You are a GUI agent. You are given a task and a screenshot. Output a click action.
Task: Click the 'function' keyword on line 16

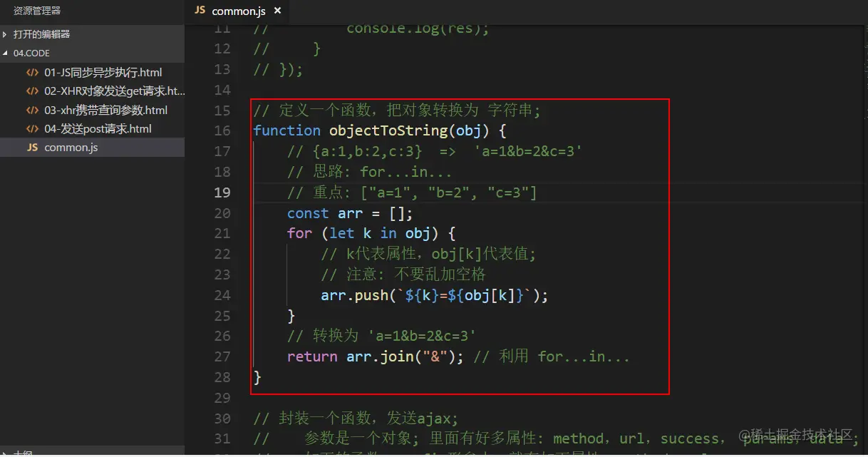click(287, 130)
